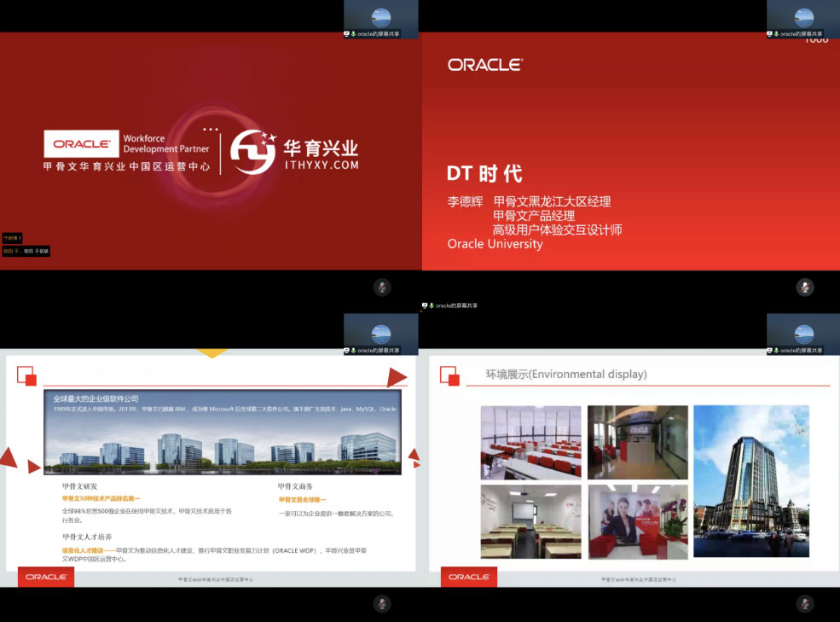Unmute via mic icon under the company overview slide
The height and width of the screenshot is (622, 840).
click(382, 604)
